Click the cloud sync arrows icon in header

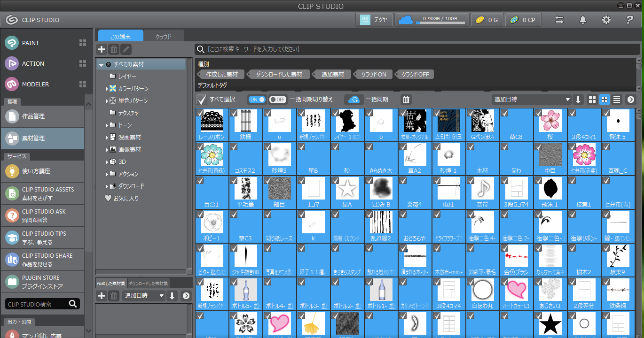point(559,20)
